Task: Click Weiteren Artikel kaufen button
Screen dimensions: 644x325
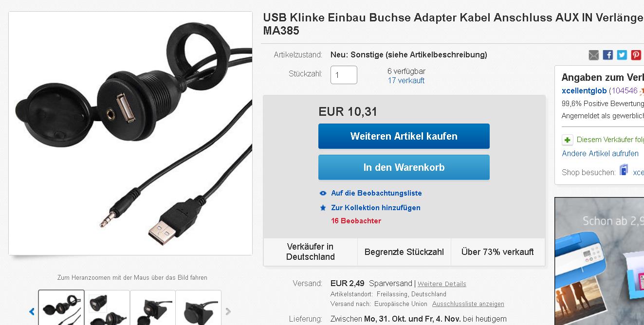Action: pyautogui.click(x=404, y=136)
